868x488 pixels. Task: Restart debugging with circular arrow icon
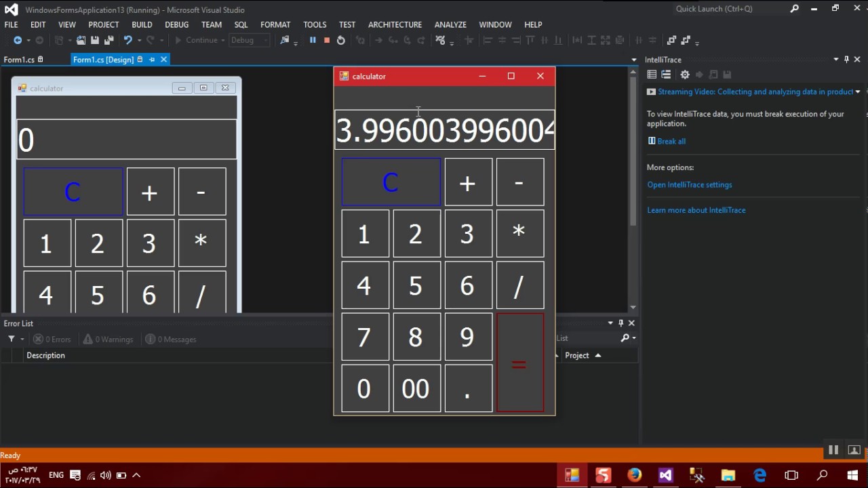340,41
